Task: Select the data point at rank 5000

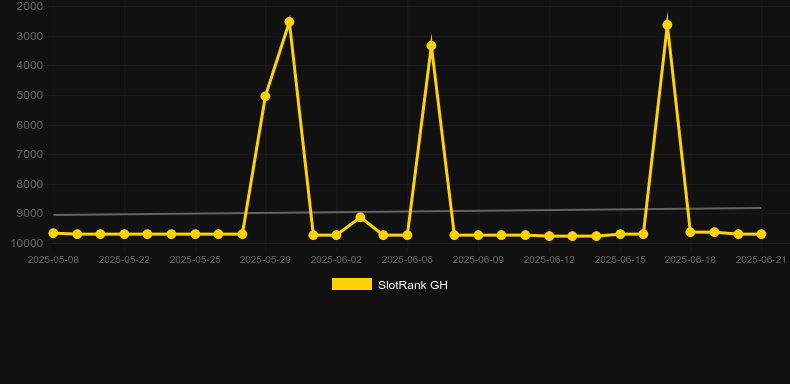Action: pos(266,96)
